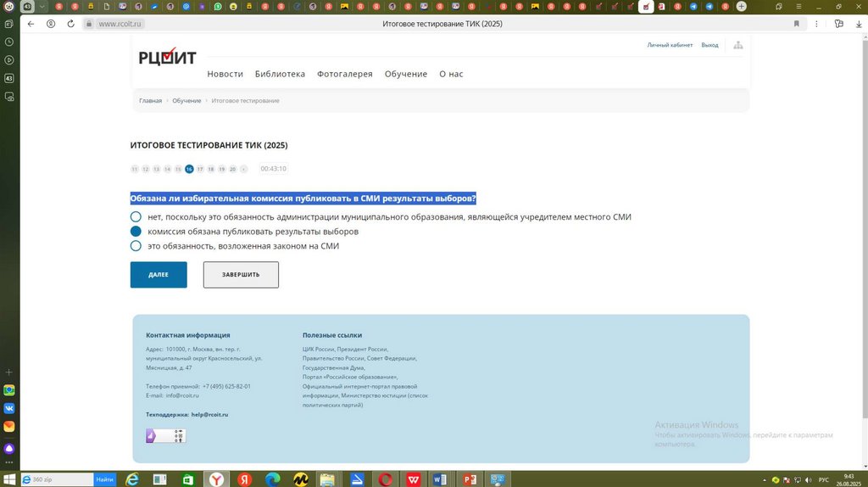Screen dimensions: 868x487
Task: Open Word from the taskbar
Action: 440,479
